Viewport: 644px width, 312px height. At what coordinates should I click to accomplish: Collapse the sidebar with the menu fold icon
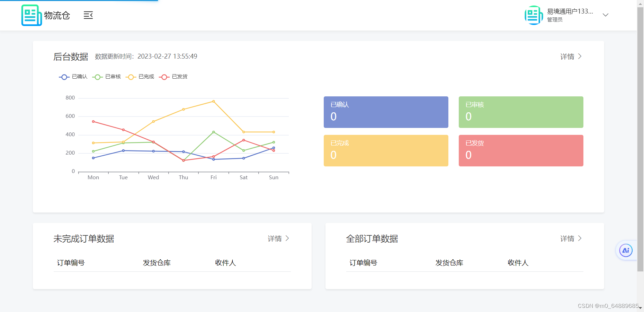88,15
